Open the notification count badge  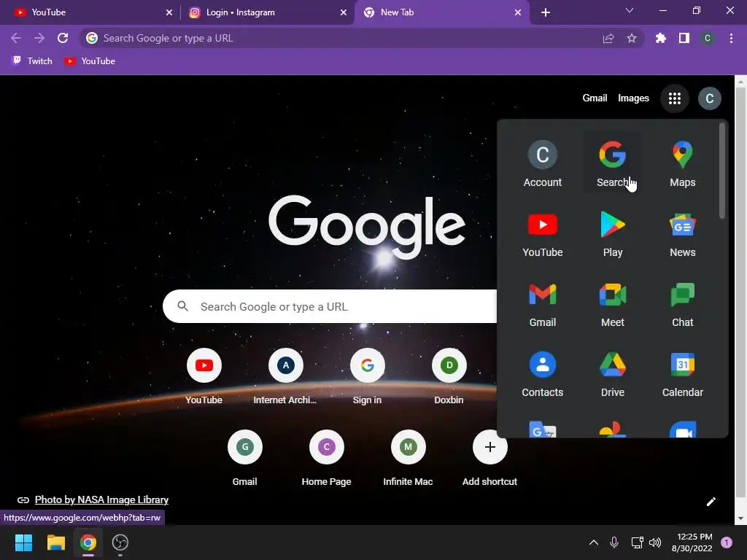[727, 542]
